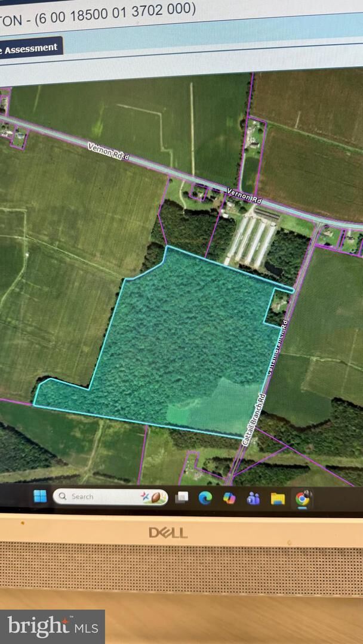
Task: Open Task View from the taskbar
Action: point(181,498)
